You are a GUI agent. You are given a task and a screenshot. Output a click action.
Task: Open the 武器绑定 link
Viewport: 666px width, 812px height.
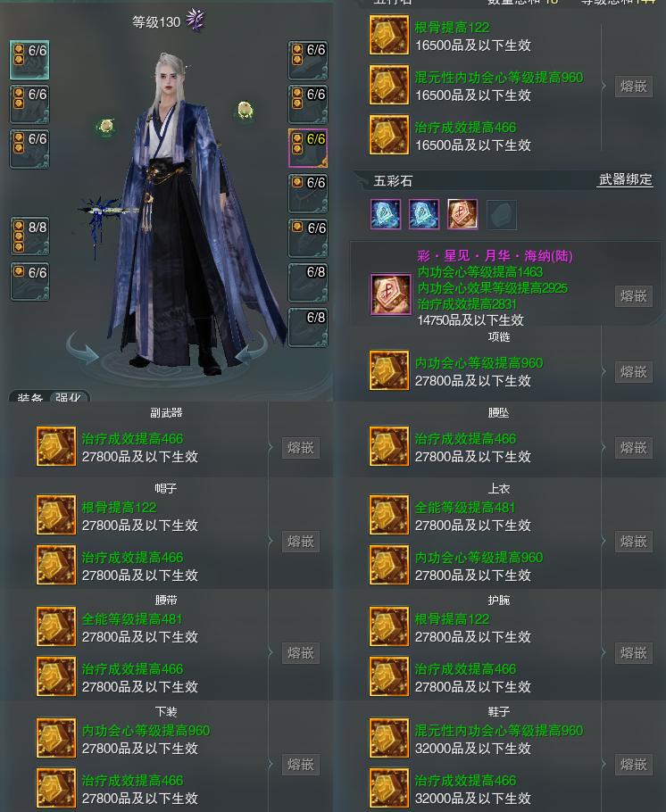625,179
